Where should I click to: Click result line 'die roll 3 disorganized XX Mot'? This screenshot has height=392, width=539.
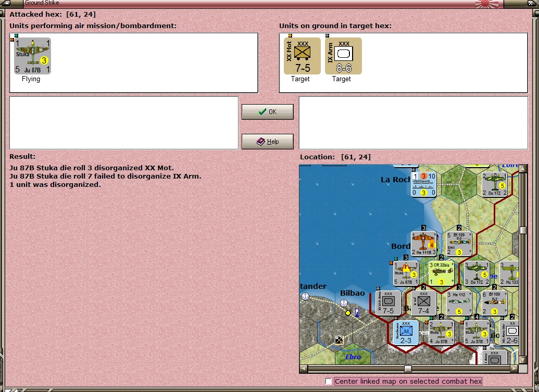pyautogui.click(x=92, y=168)
